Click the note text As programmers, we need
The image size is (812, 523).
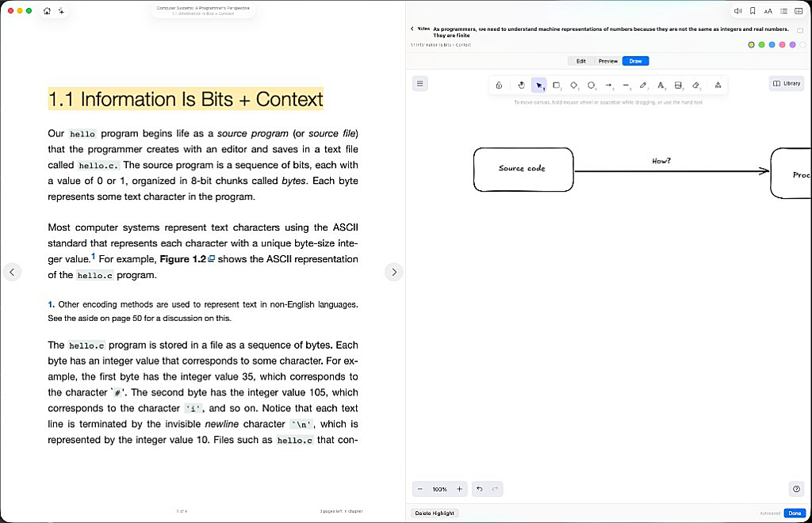point(611,32)
